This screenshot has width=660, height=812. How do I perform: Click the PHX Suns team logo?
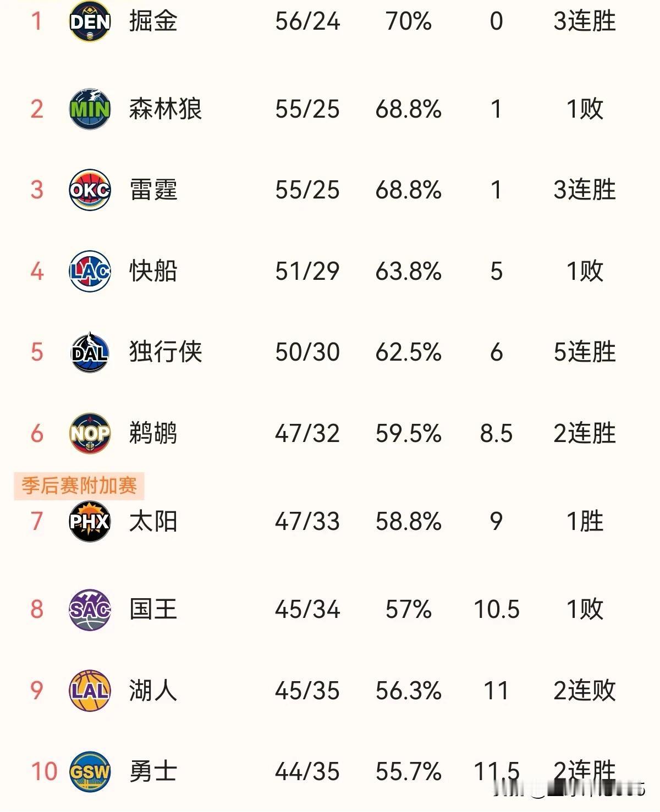coord(90,521)
